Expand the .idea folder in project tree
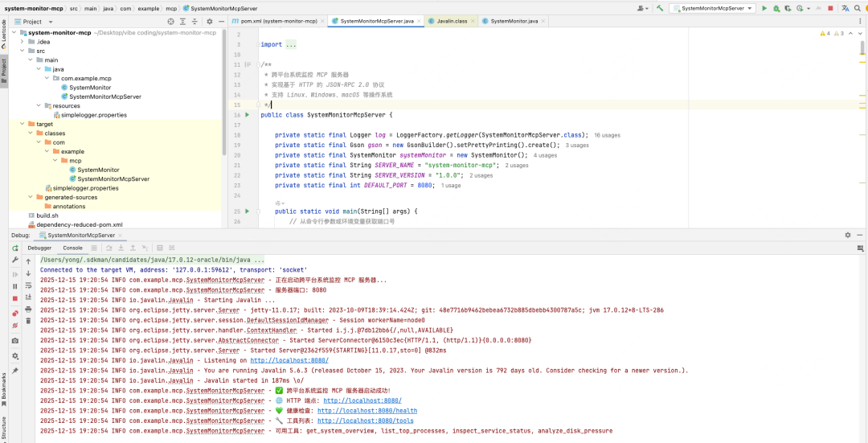The width and height of the screenshot is (868, 443). (22, 41)
